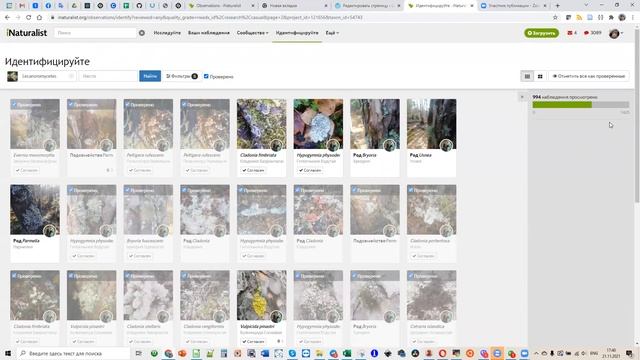Switch to the Zoom browser tab

coord(513,6)
